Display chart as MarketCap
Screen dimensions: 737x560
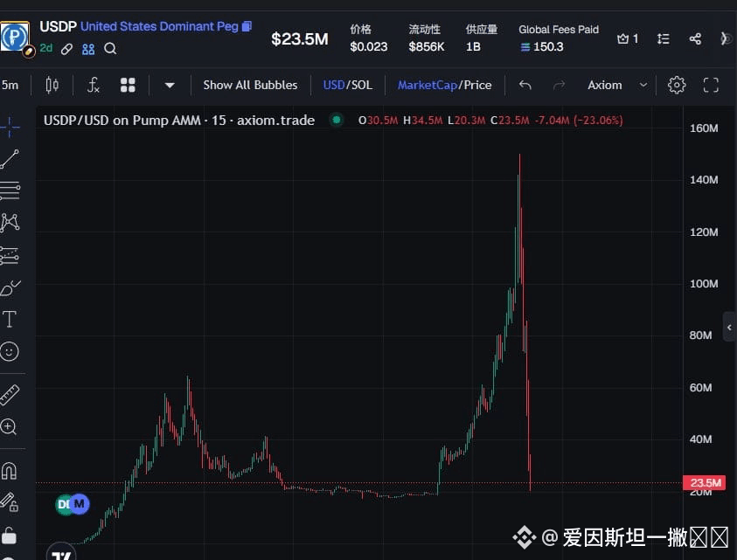pos(427,85)
